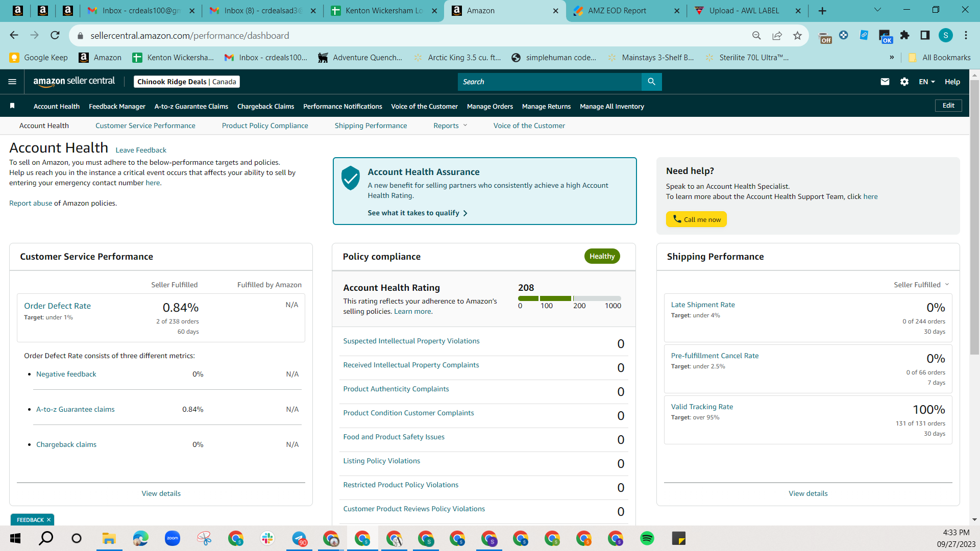
Task: Bookmark this page with the star icon
Action: [x=797, y=35]
